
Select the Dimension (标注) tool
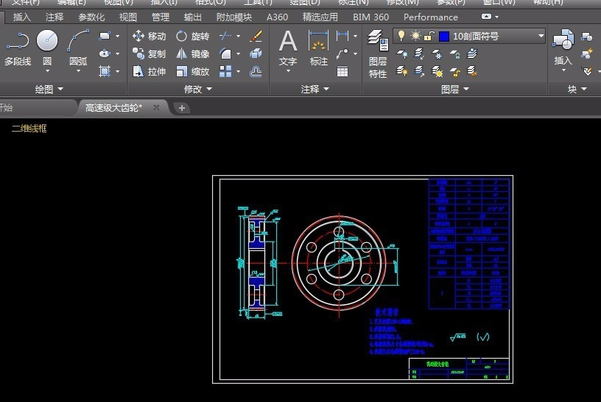coord(319,48)
